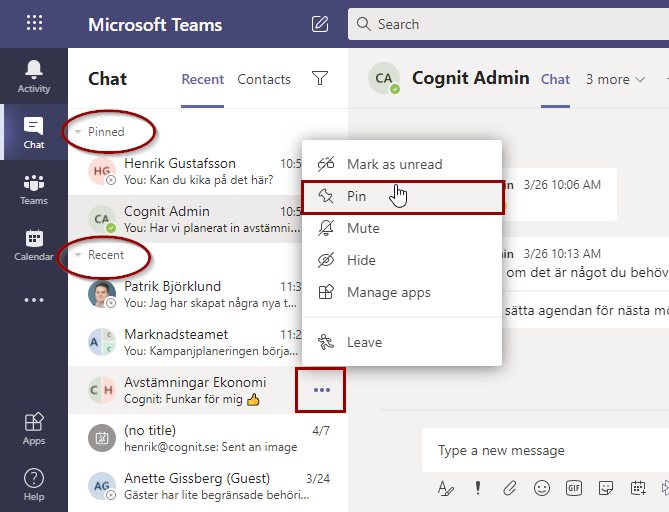This screenshot has height=512, width=669.
Task: Open Teams section in left rail
Action: [x=34, y=188]
